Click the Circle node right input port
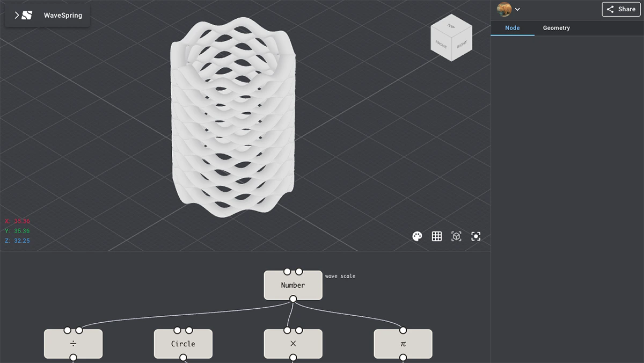The image size is (644, 363). coord(189,330)
